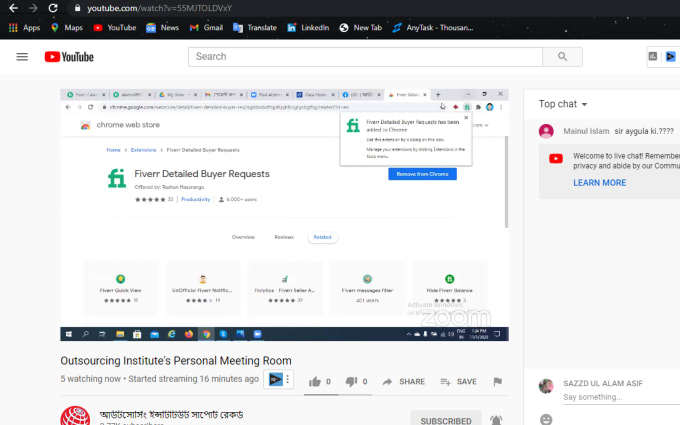680x425 pixels.
Task: Open the Apps bookmark
Action: click(x=24, y=28)
